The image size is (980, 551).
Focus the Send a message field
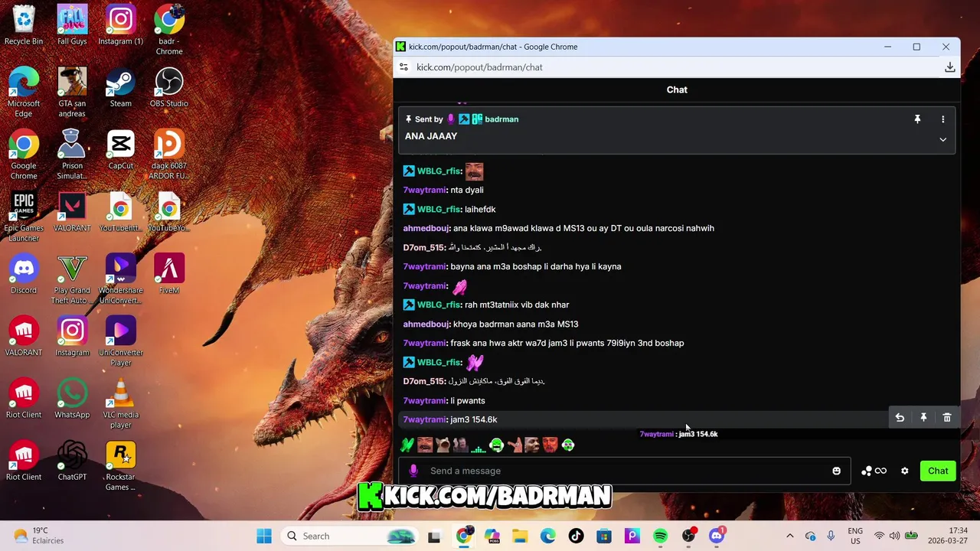[624, 471]
